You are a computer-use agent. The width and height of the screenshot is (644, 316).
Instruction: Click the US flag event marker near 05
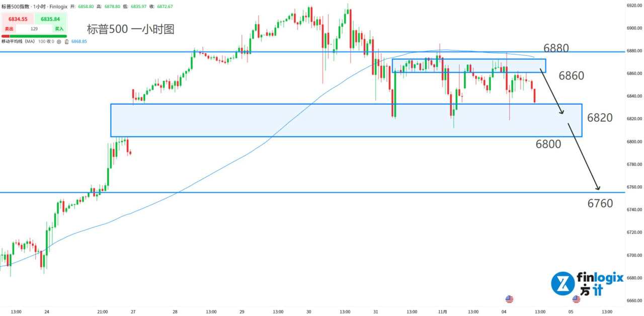coord(576,299)
